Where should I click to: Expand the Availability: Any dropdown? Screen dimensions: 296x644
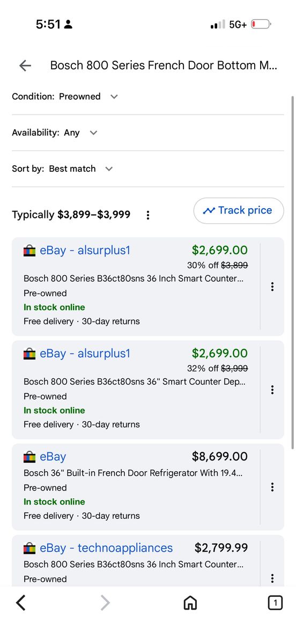[55, 133]
